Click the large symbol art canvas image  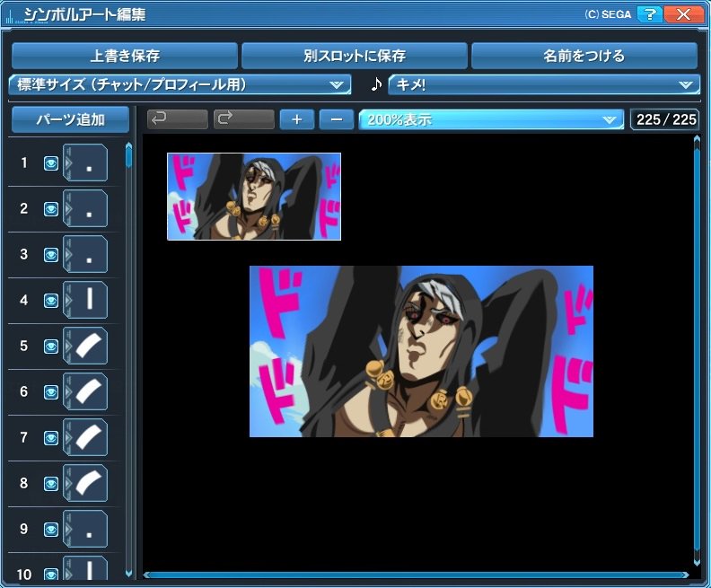pyautogui.click(x=421, y=351)
